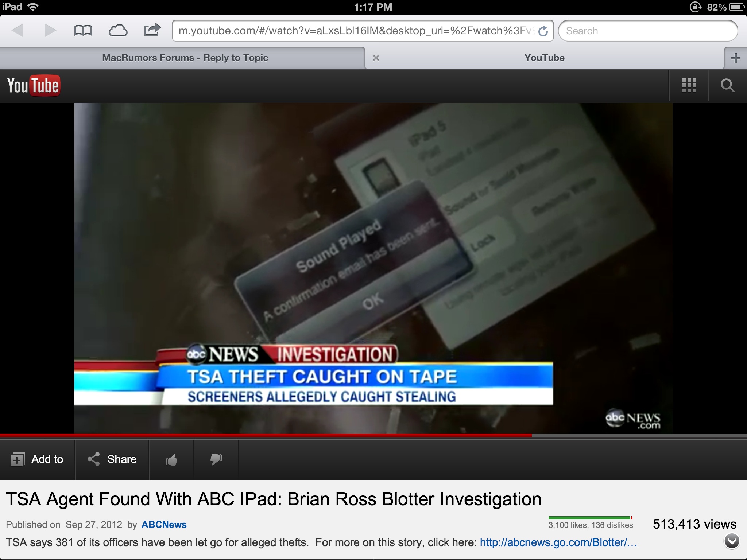Click the battery indicator icon
747x560 pixels.
(736, 7)
